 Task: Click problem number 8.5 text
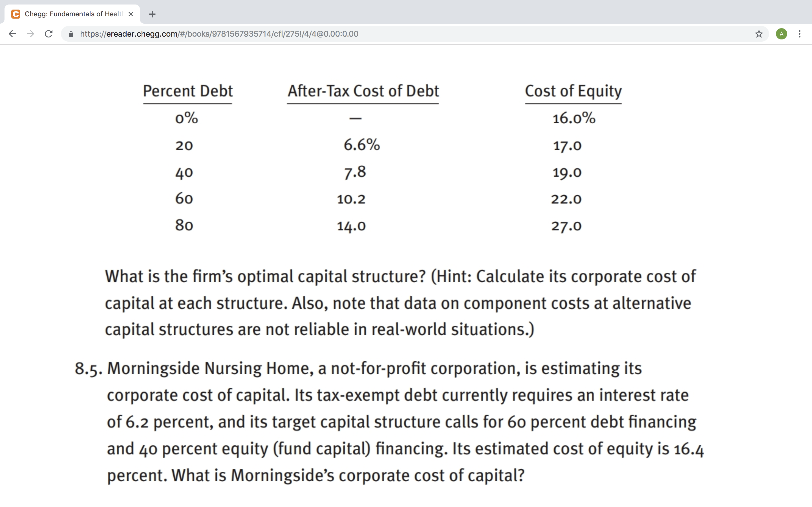88,369
